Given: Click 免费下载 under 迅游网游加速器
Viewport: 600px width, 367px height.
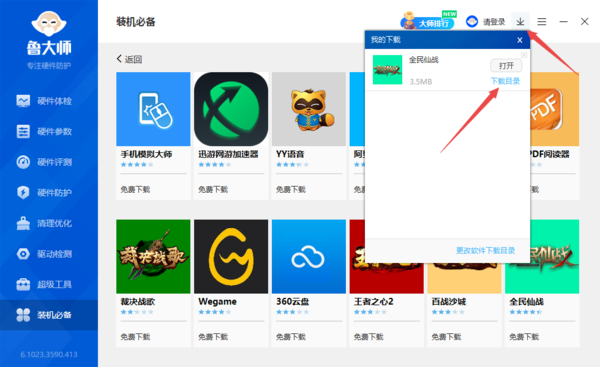Looking at the screenshot, I should click(213, 189).
